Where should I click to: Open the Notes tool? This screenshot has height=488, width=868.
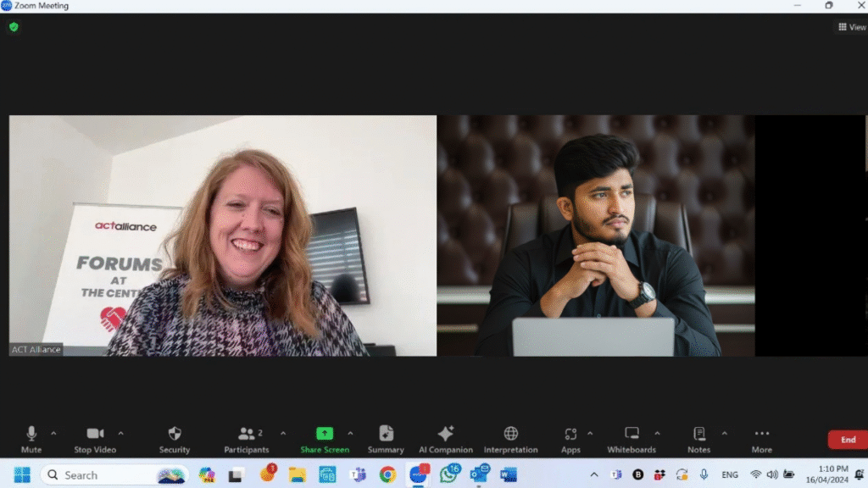[x=698, y=437]
